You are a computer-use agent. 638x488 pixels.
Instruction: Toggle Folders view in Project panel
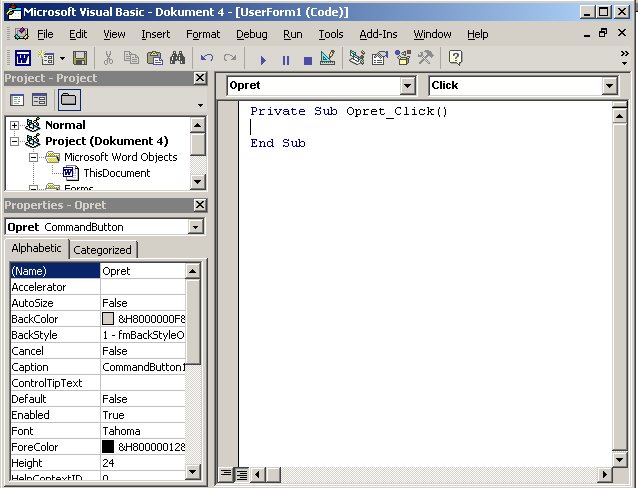coord(68,99)
